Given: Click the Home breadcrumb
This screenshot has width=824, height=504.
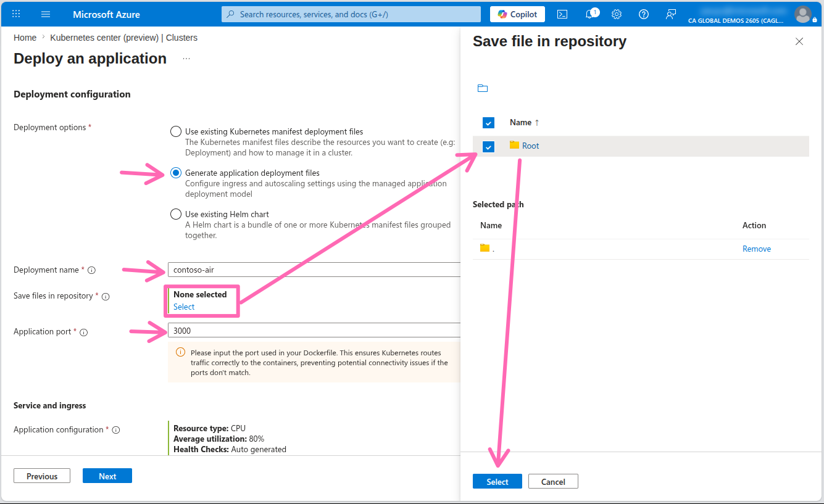Looking at the screenshot, I should pyautogui.click(x=25, y=38).
